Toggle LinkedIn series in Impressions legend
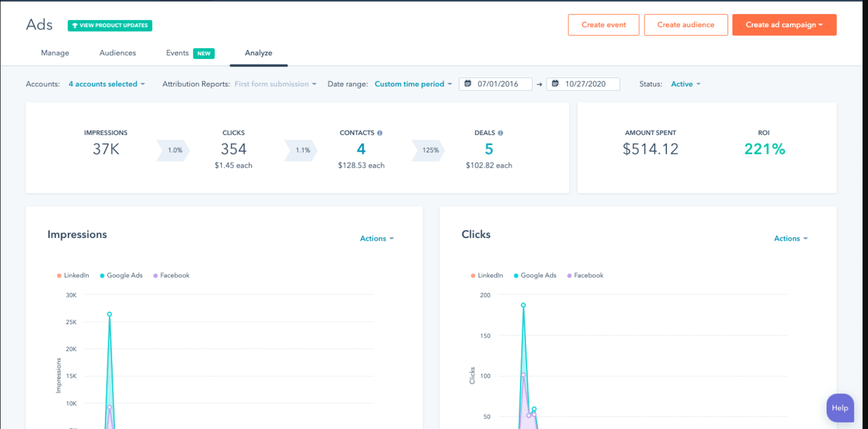 (x=73, y=276)
